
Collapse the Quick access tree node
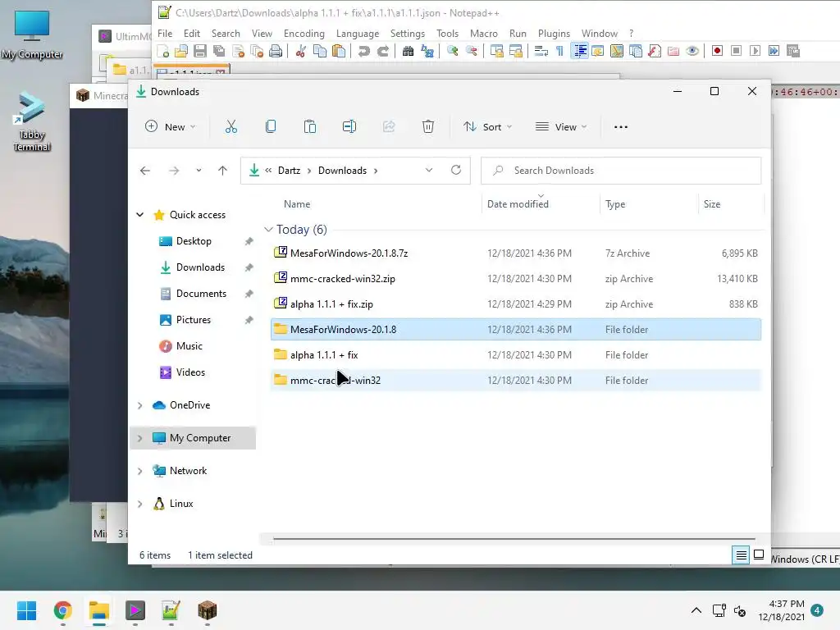[139, 215]
